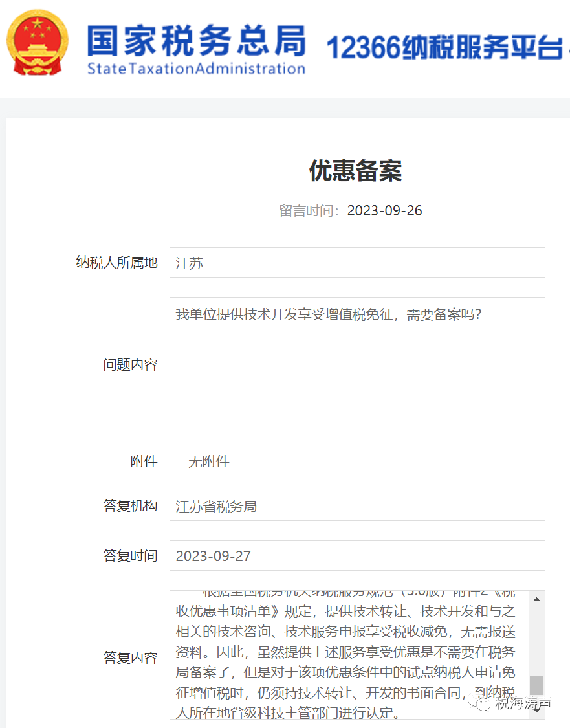Screen dimensions: 570x728
Task: Select the 答复机构 field with 江苏省税务局
Action: (356, 506)
